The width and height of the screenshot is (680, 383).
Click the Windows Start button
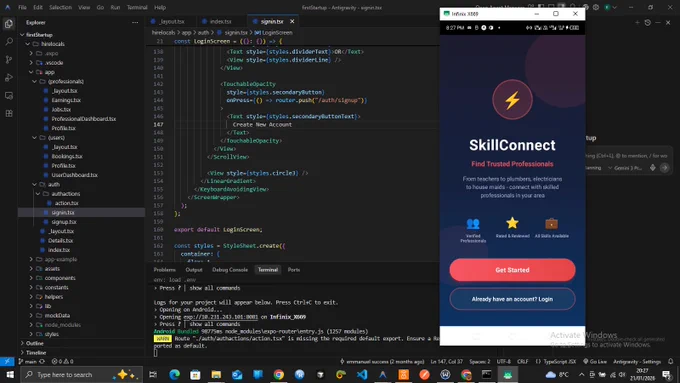(10, 374)
